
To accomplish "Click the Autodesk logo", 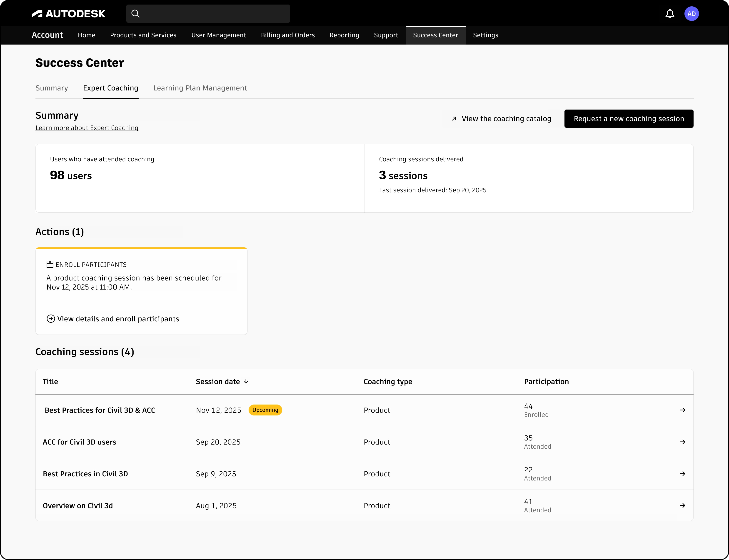I will pos(69,14).
